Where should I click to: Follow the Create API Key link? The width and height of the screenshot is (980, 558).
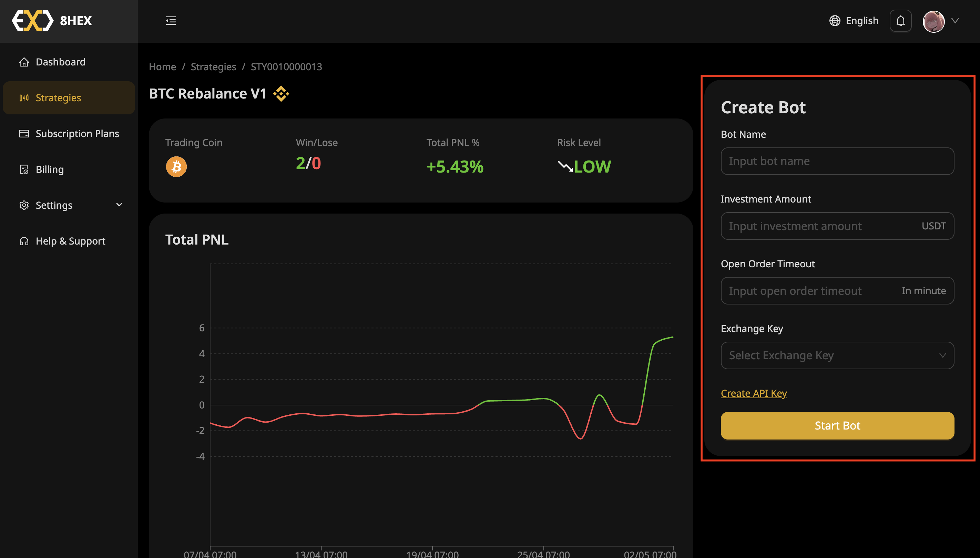(753, 393)
